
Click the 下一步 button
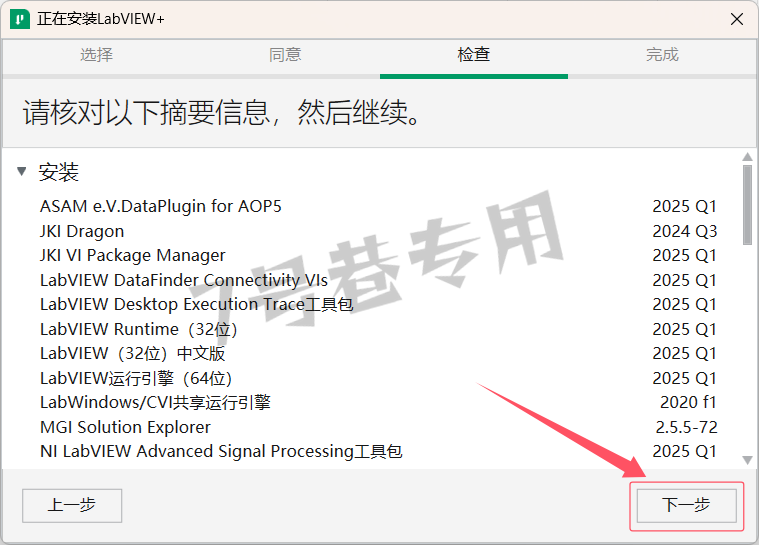(x=686, y=505)
